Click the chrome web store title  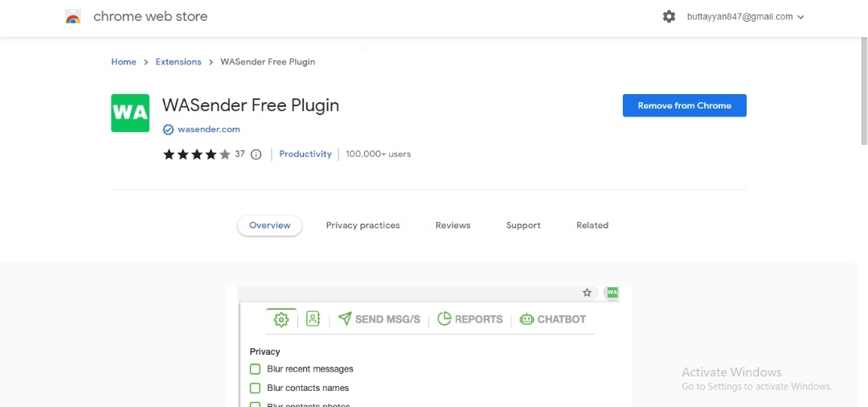pyautogui.click(x=150, y=17)
